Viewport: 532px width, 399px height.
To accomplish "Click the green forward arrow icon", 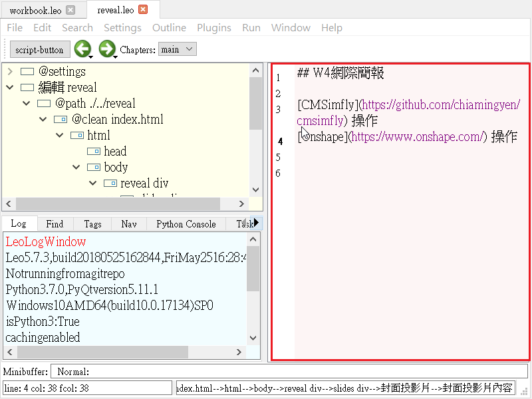I will point(106,49).
